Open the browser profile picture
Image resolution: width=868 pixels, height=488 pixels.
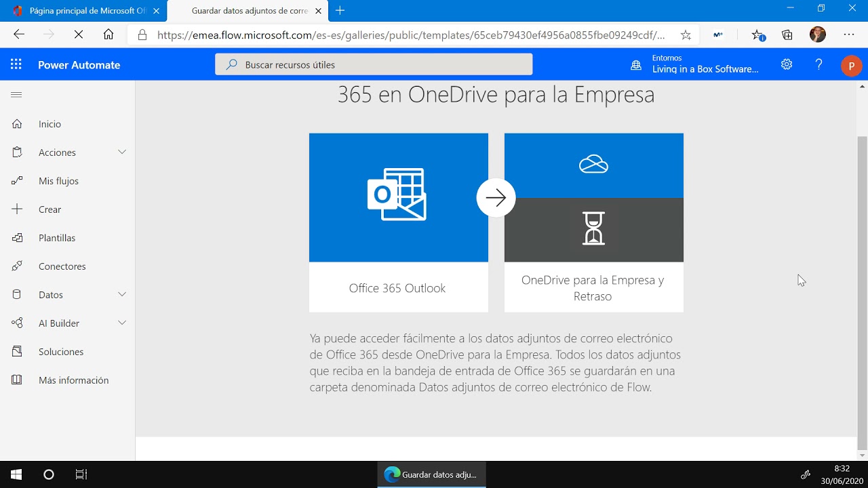tap(818, 35)
